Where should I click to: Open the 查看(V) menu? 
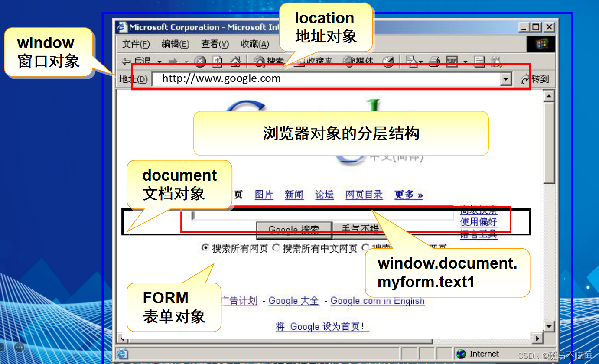click(x=215, y=44)
